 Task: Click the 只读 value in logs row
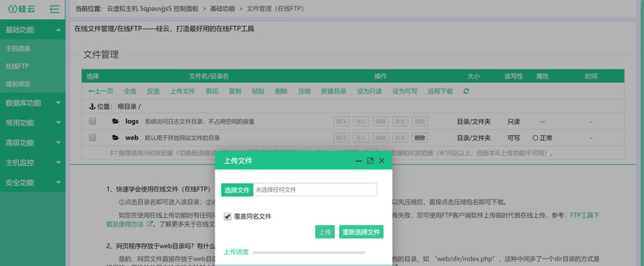click(x=514, y=122)
